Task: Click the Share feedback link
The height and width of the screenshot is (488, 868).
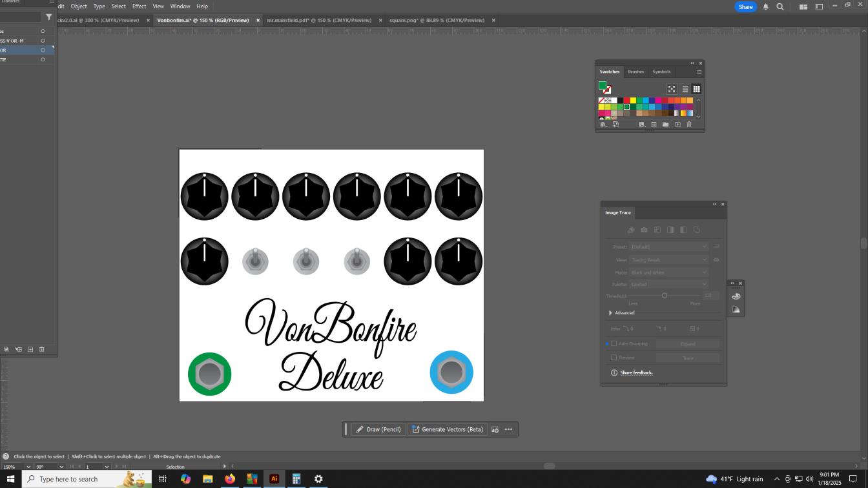Action: click(636, 372)
